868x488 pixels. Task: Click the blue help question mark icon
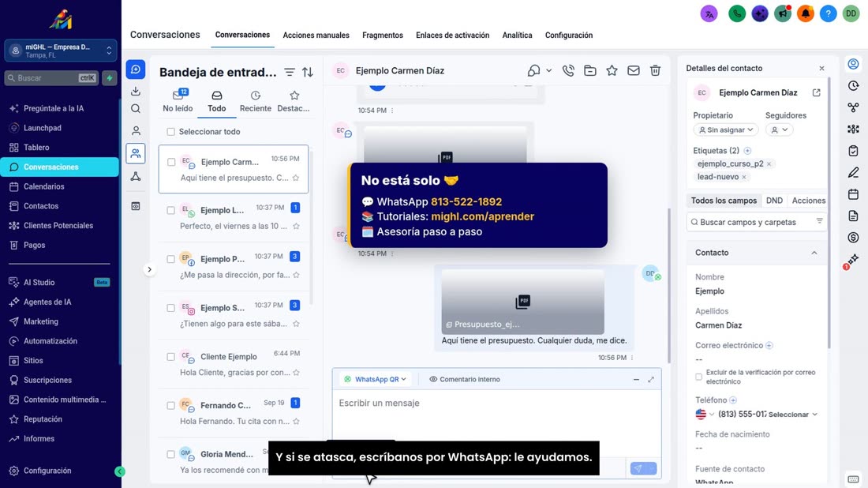[828, 14]
